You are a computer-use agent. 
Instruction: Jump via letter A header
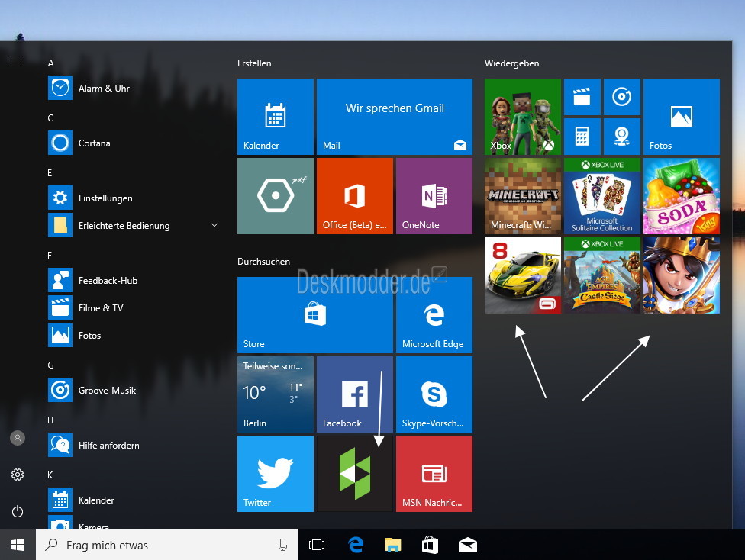(51, 63)
